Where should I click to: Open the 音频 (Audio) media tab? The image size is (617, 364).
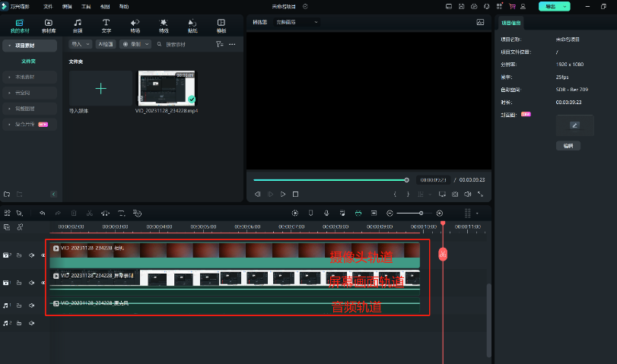[78, 26]
